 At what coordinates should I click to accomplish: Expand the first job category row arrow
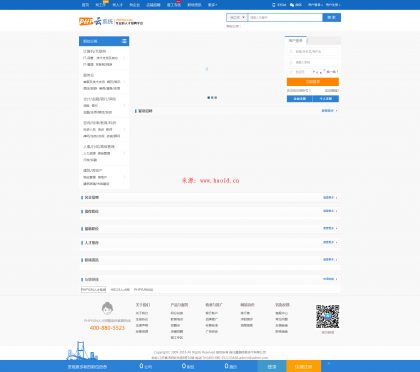124,58
